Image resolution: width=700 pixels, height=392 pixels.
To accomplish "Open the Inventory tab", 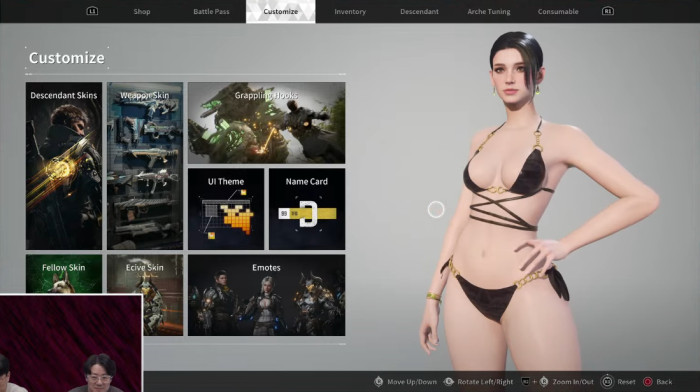I will click(350, 12).
